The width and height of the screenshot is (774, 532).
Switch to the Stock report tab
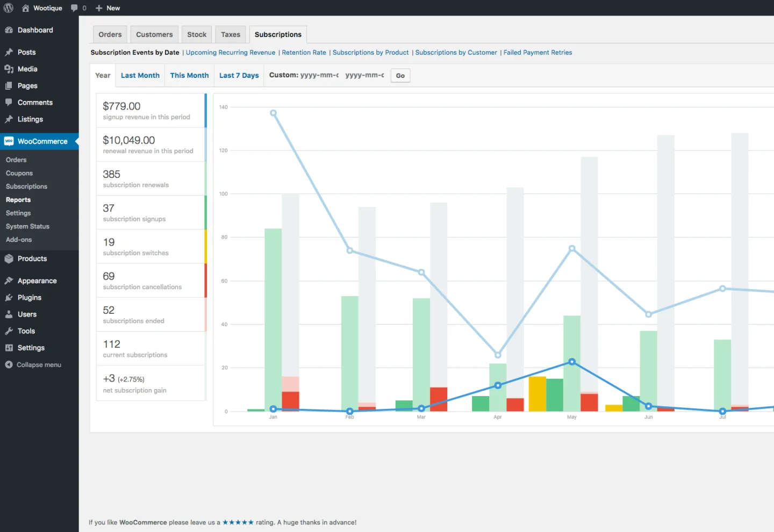coord(197,34)
